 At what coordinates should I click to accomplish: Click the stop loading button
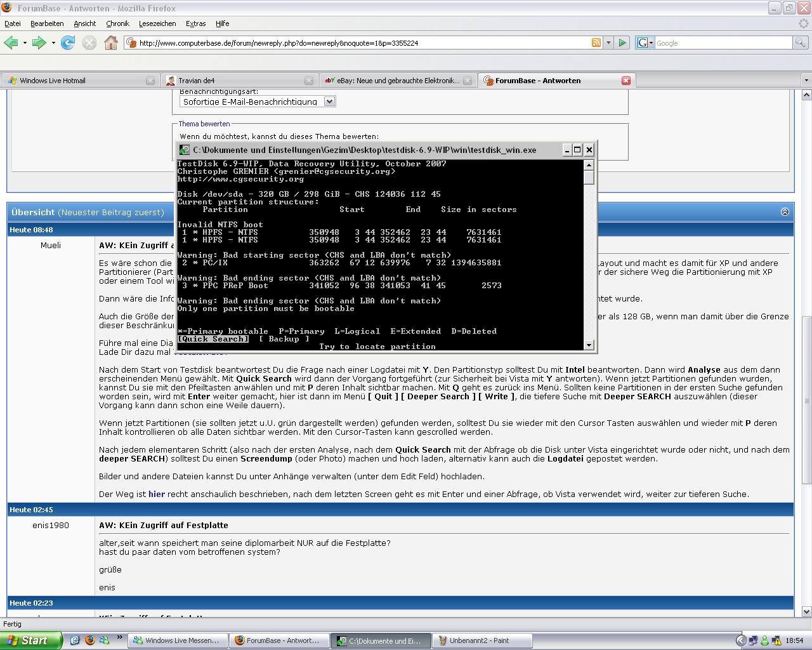point(89,43)
